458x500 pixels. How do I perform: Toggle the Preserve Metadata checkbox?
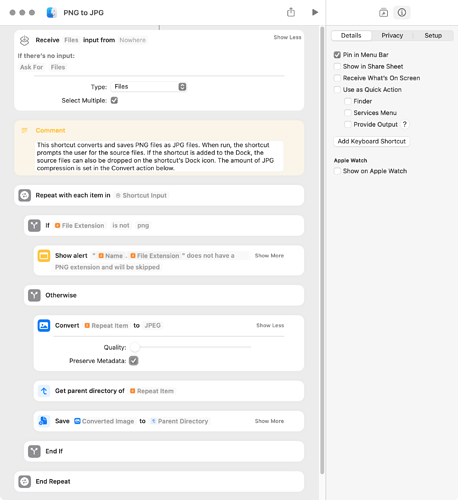click(x=134, y=361)
